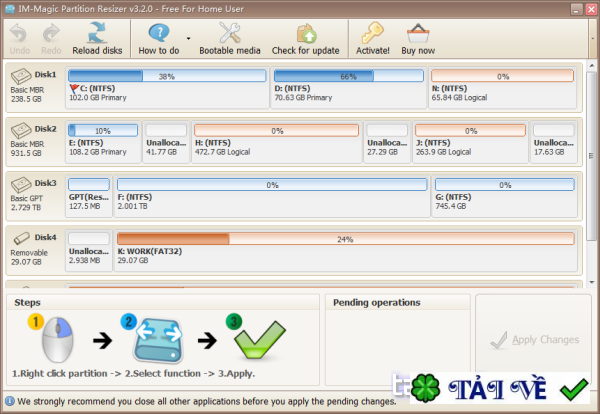Select the 41.77 GB unallocated space
This screenshot has width=600, height=414.
(x=166, y=142)
